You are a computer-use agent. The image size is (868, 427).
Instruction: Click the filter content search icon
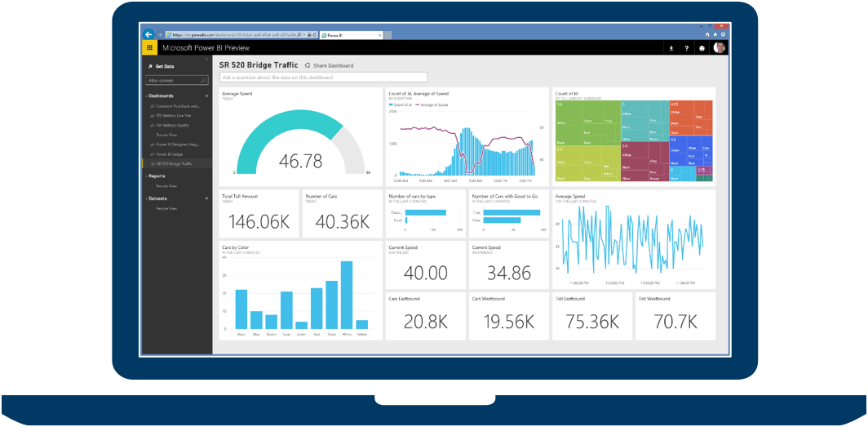coord(203,81)
